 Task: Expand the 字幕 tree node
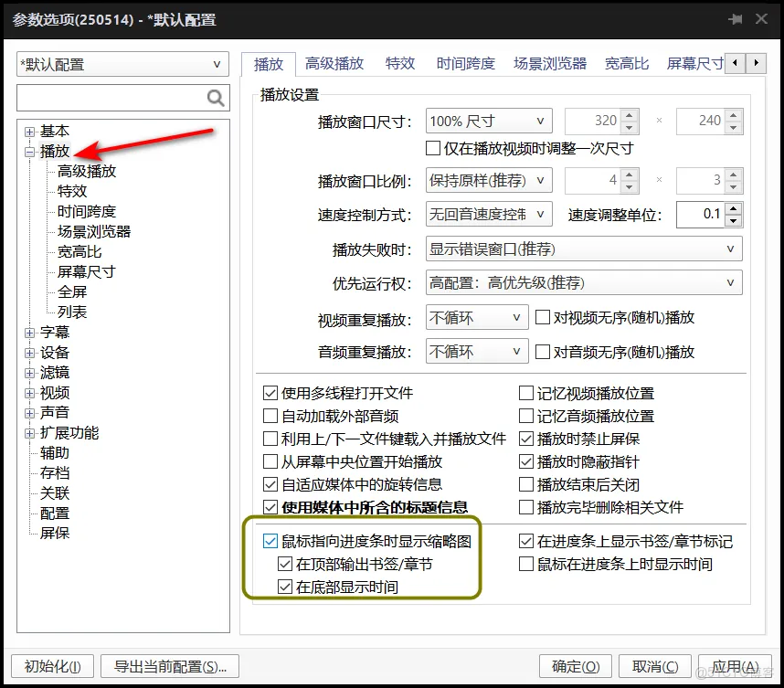click(x=30, y=333)
